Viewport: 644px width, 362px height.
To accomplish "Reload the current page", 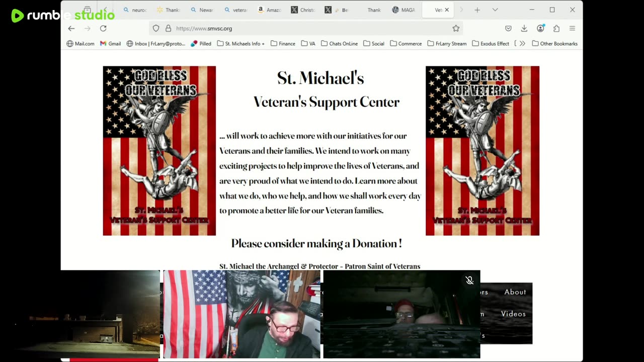I will pos(103,29).
